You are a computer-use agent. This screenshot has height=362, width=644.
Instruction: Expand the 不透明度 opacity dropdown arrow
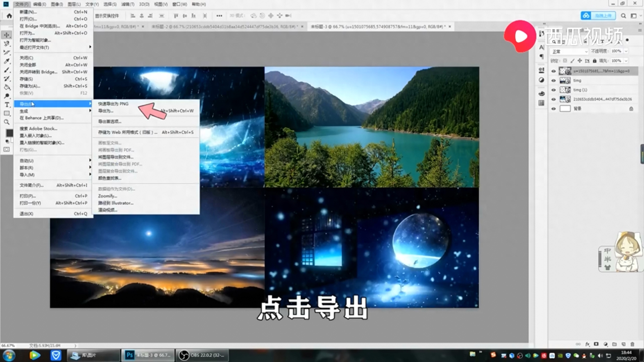(626, 51)
